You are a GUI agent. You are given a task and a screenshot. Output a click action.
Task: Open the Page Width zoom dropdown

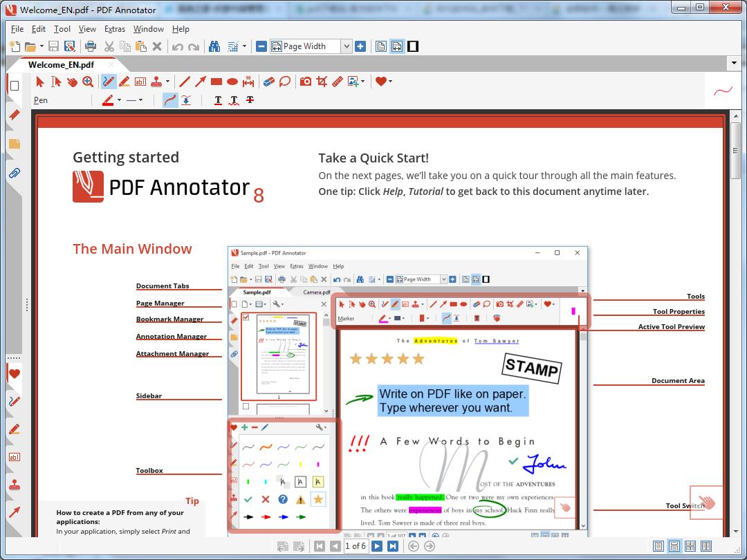(x=347, y=46)
